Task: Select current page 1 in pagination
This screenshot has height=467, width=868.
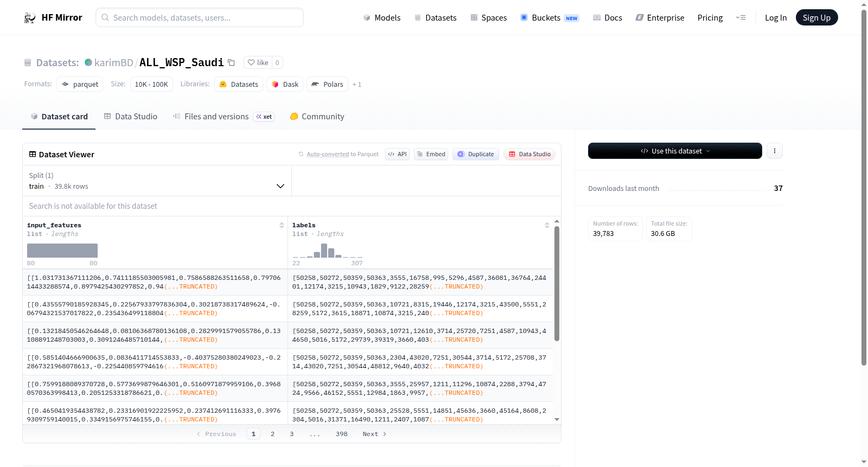Action: pyautogui.click(x=253, y=434)
